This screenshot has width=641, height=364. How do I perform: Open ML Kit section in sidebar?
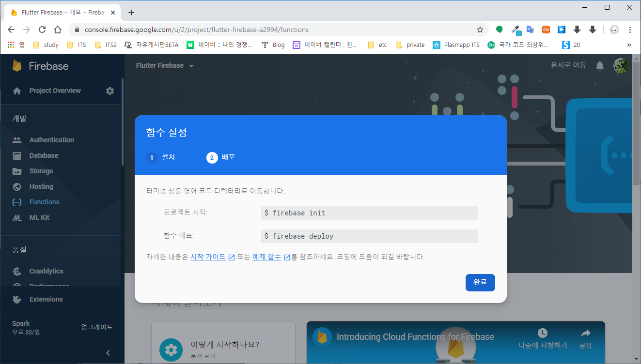point(39,217)
